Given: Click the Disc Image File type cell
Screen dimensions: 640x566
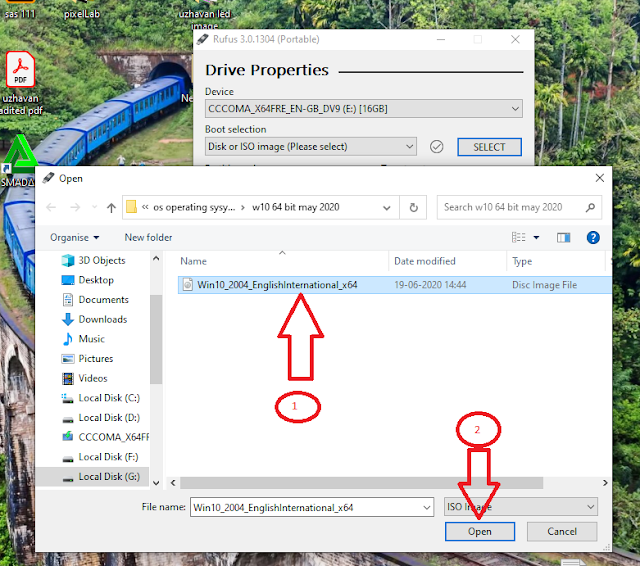Looking at the screenshot, I should (544, 285).
